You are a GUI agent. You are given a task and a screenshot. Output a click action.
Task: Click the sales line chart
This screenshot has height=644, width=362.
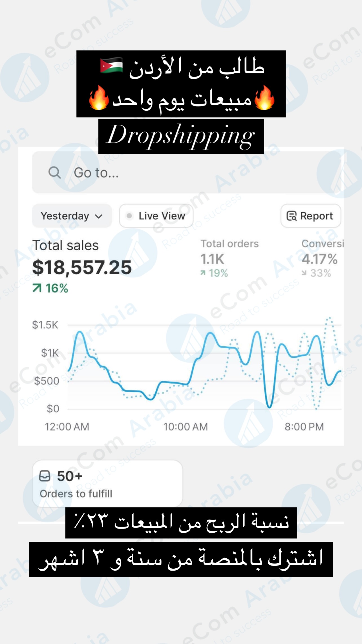click(x=204, y=367)
